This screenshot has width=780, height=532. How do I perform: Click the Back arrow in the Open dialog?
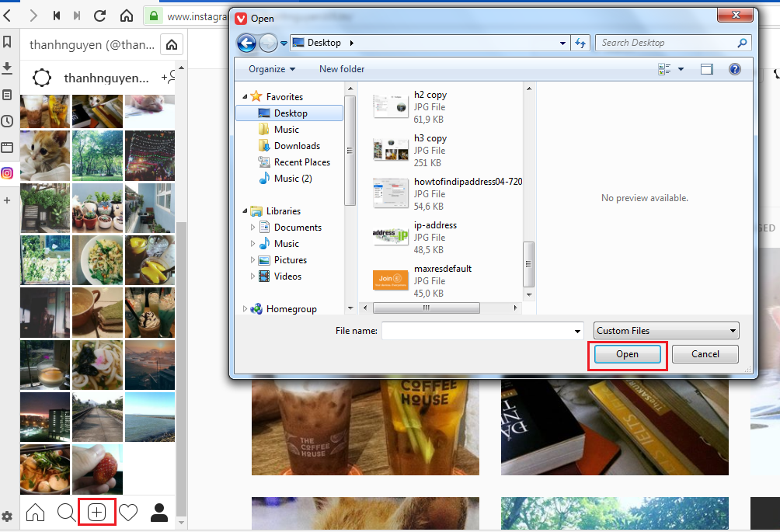pyautogui.click(x=247, y=43)
